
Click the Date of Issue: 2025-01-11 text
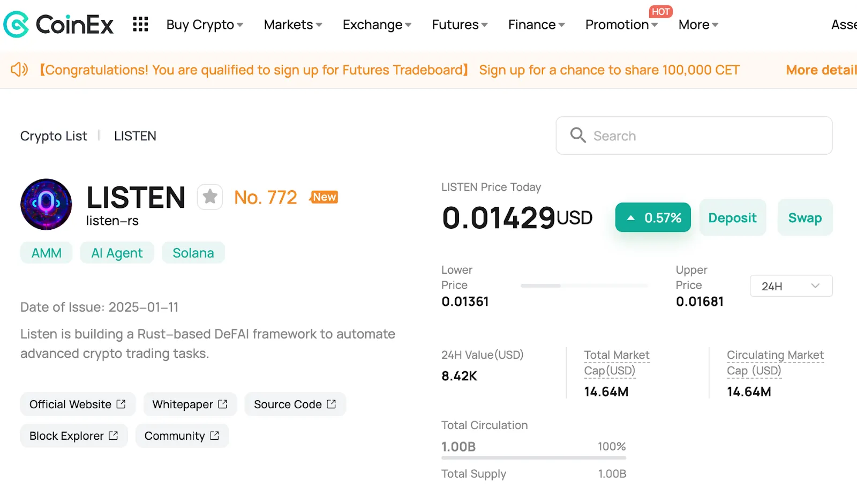coord(99,307)
